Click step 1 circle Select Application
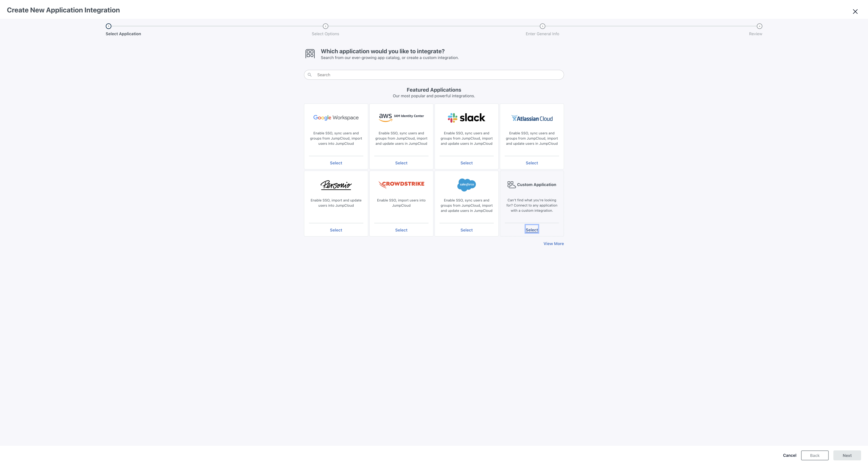 (x=108, y=26)
